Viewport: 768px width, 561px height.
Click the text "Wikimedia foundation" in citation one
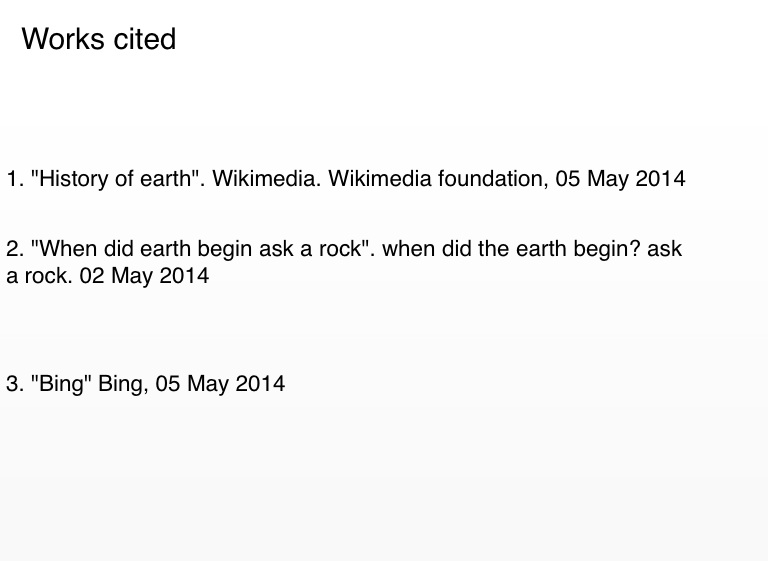(x=436, y=179)
